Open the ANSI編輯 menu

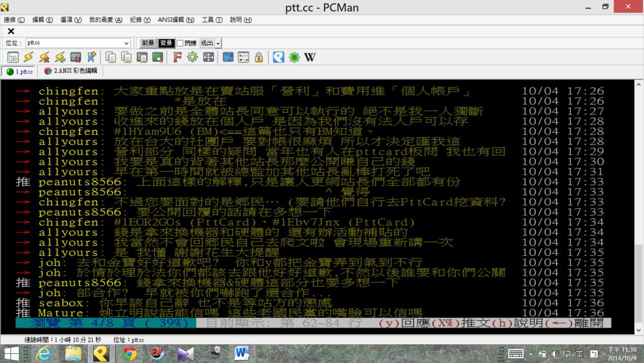176,20
